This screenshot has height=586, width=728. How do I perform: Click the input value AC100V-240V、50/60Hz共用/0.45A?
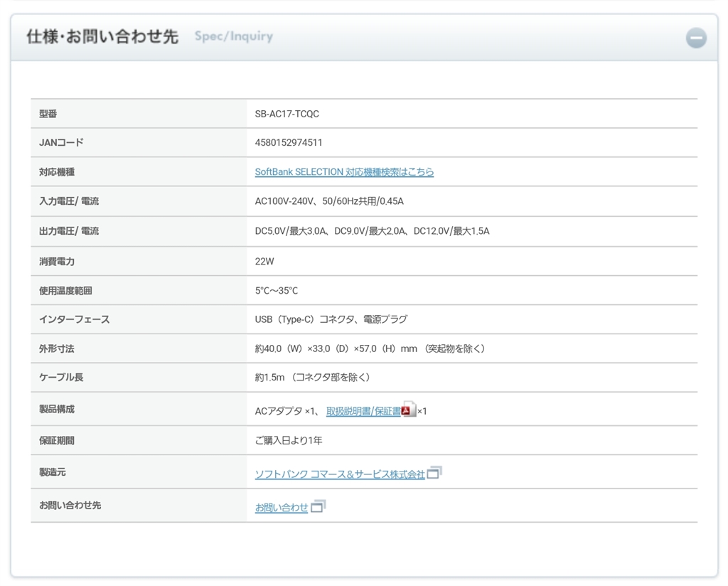329,201
